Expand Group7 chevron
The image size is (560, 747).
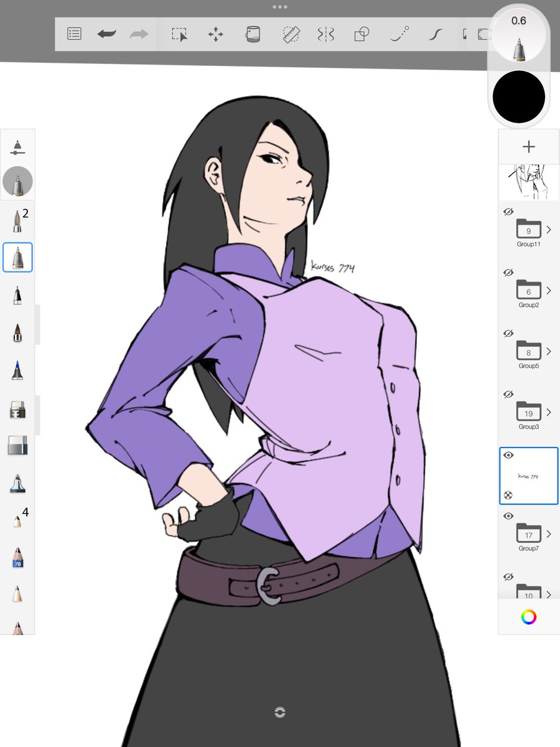point(549,534)
